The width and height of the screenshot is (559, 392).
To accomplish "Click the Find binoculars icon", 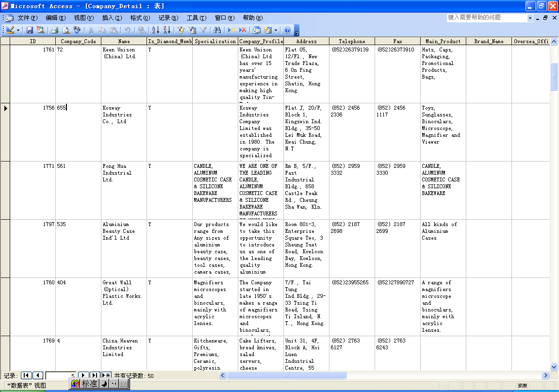I will (217, 30).
